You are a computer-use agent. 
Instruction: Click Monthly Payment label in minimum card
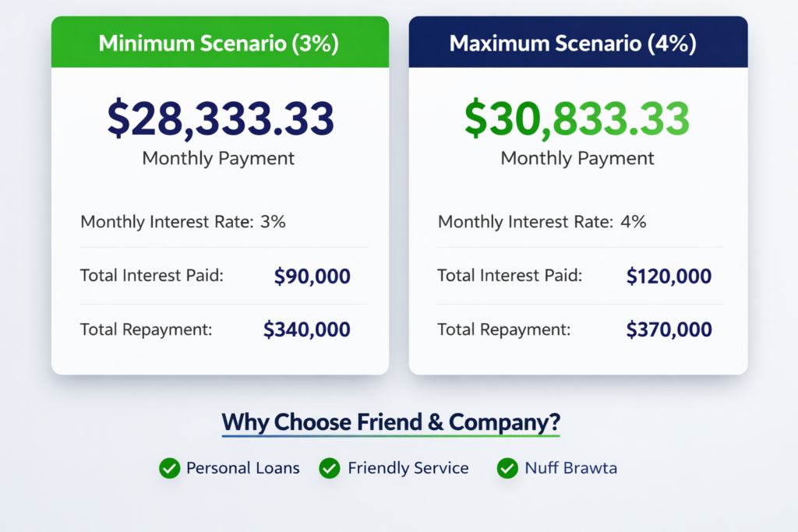point(218,159)
